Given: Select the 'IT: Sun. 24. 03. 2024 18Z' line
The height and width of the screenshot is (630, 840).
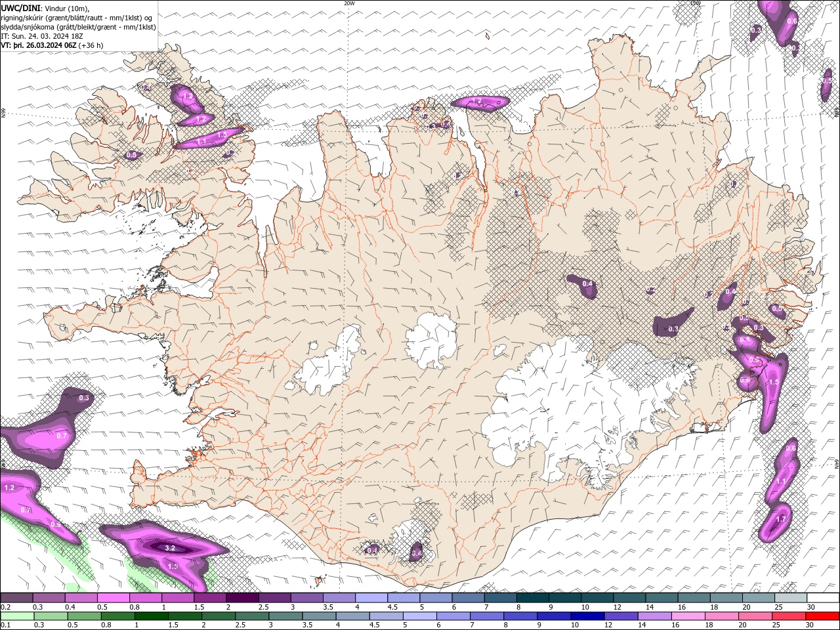Looking at the screenshot, I should pos(42,36).
